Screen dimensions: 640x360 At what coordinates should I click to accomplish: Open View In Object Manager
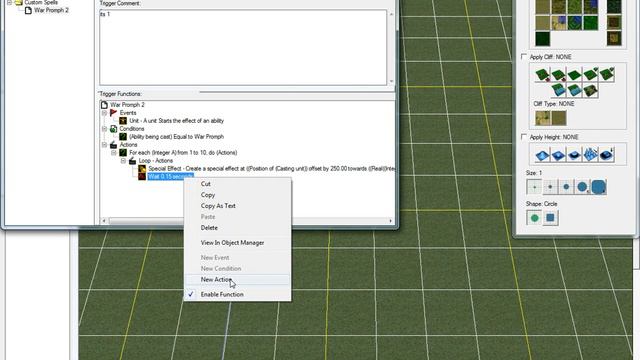tap(232, 243)
